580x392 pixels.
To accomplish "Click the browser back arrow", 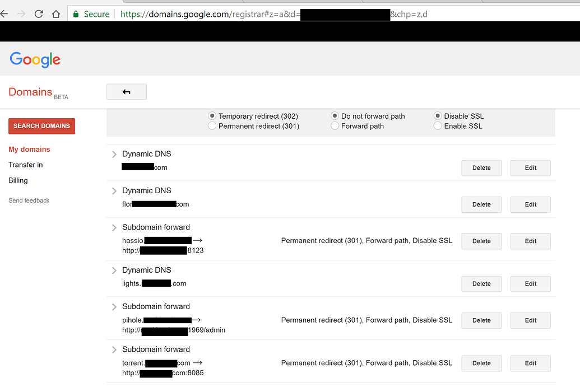I will (x=4, y=14).
